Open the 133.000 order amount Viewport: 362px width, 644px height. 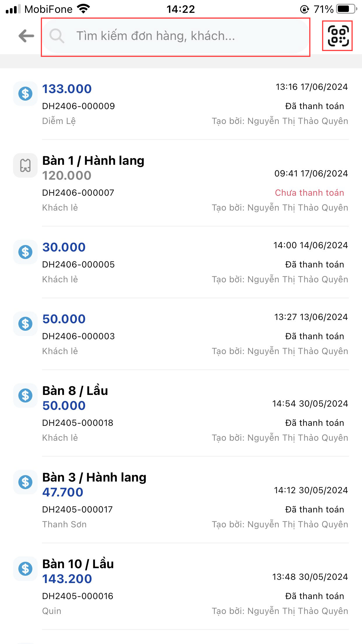[67, 89]
